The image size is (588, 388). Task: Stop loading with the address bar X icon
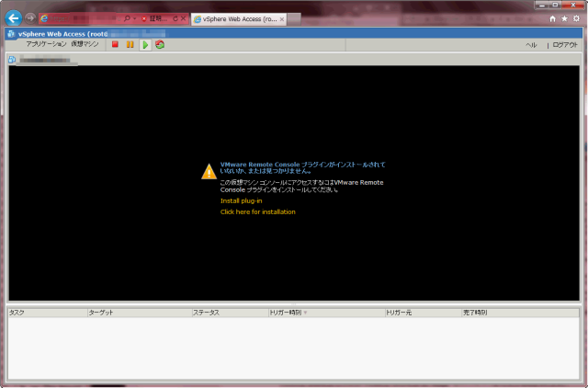[x=183, y=18]
